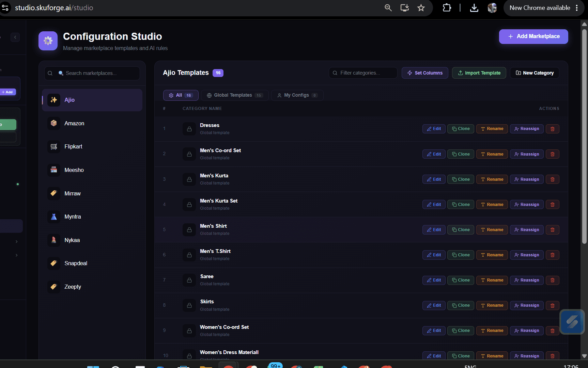Viewport: 588px width, 368px height.
Task: Collapse the sidebar with the back chevron
Action: click(15, 37)
